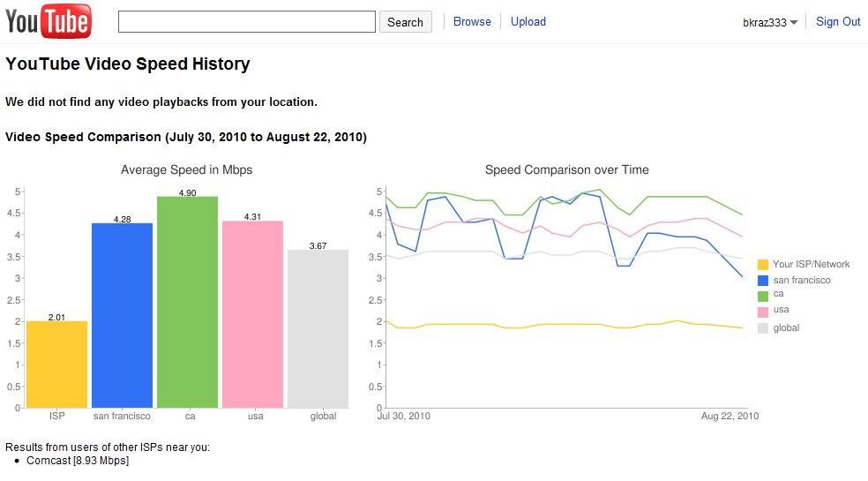Click the Comcast 8.93 Mbps result

pos(78,461)
